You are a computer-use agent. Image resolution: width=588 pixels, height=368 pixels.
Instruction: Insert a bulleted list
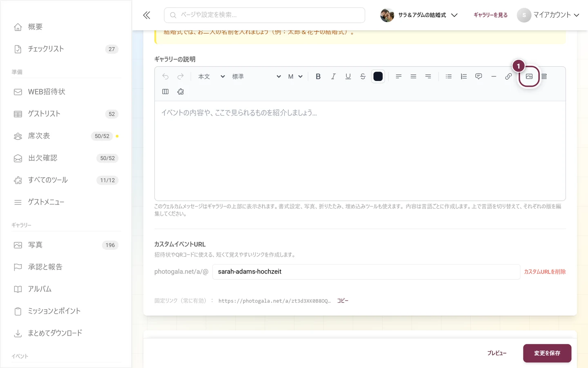pos(449,76)
